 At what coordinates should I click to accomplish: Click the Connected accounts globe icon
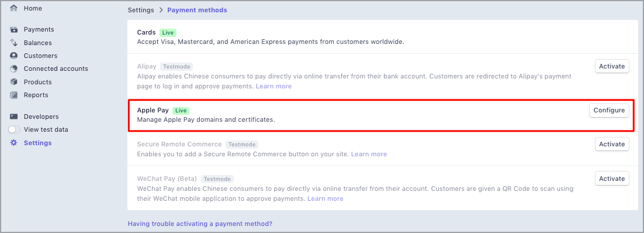tap(14, 68)
